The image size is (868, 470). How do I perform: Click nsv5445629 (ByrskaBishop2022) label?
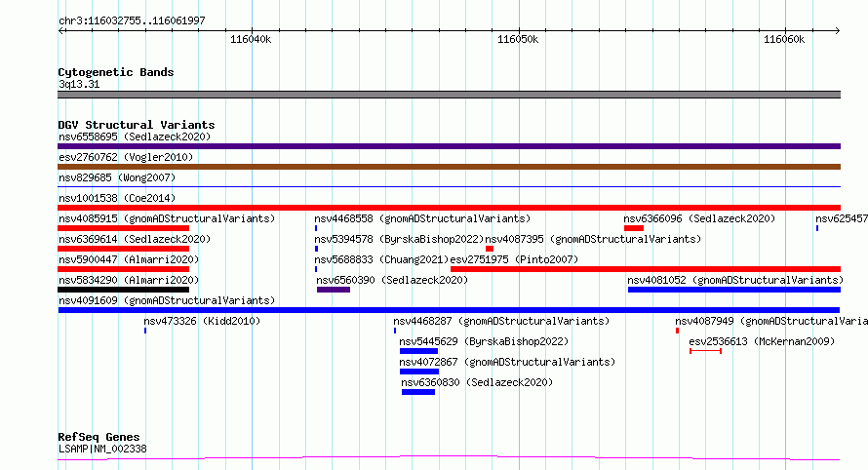tap(484, 341)
